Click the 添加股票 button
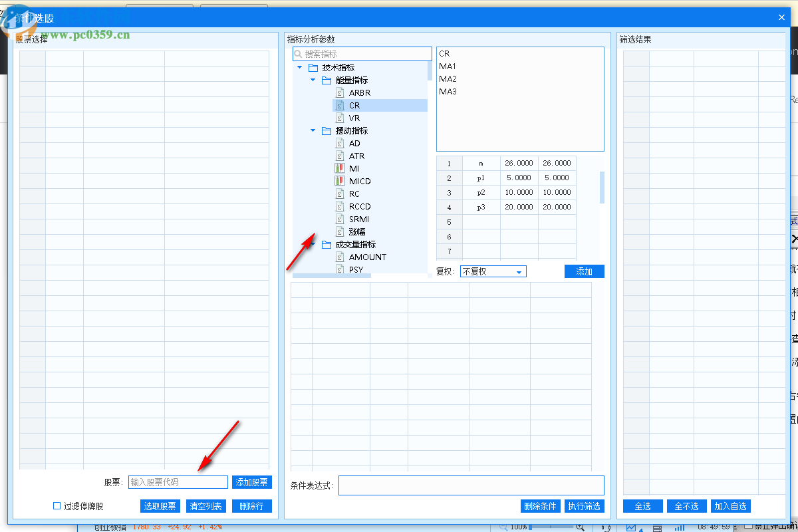Viewport: 798px width, 532px height. [252, 482]
